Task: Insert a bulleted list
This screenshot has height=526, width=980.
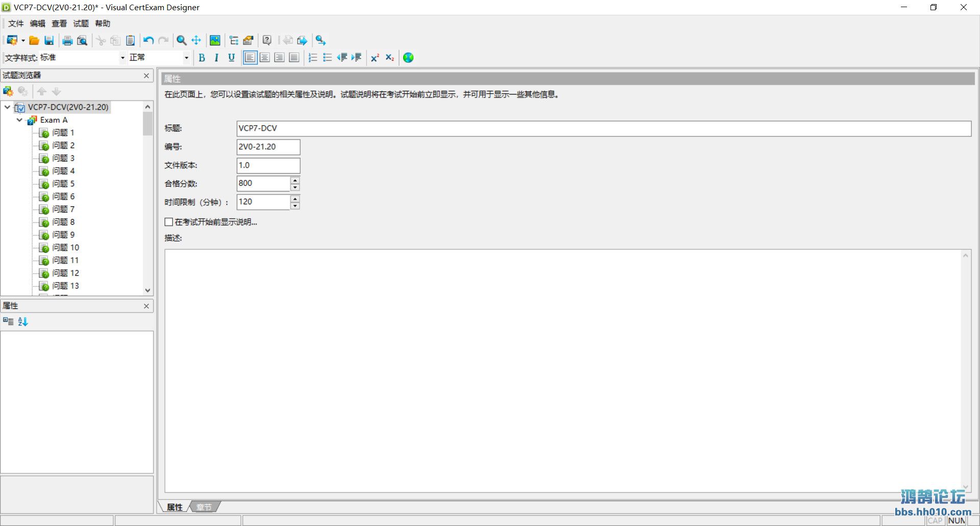Action: [327, 58]
